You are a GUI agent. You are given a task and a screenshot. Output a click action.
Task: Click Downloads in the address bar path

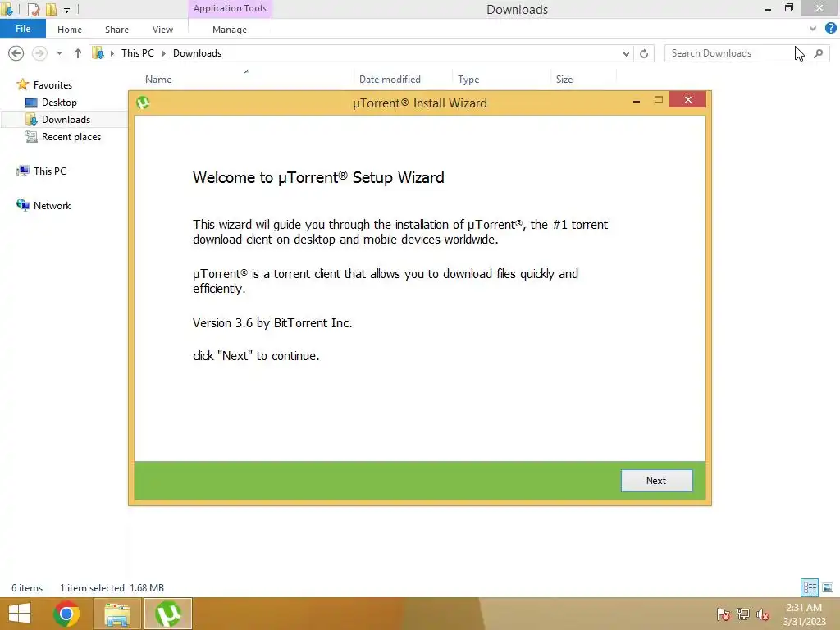(x=197, y=53)
